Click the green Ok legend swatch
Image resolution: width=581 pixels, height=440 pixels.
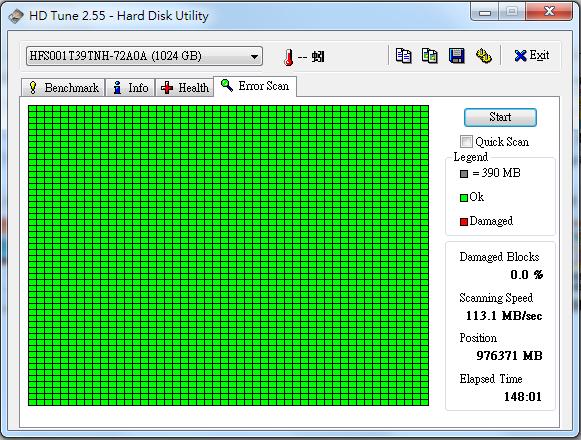pos(464,198)
